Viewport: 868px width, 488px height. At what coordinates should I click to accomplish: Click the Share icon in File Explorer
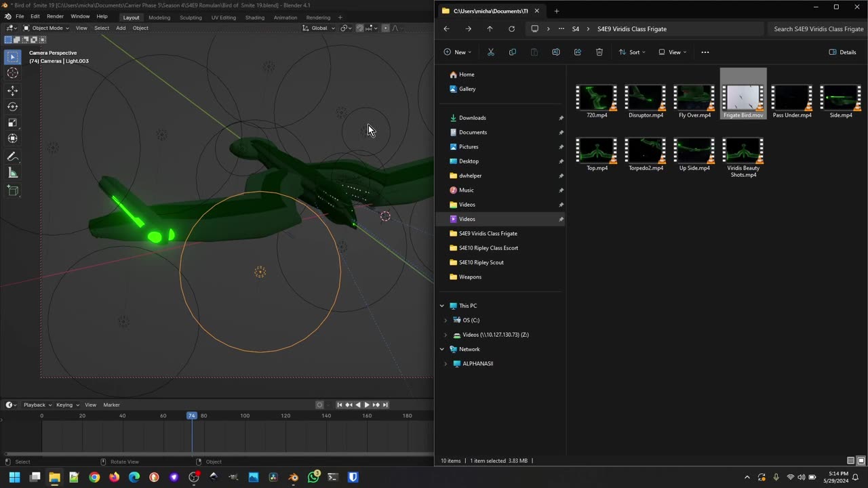pos(578,52)
